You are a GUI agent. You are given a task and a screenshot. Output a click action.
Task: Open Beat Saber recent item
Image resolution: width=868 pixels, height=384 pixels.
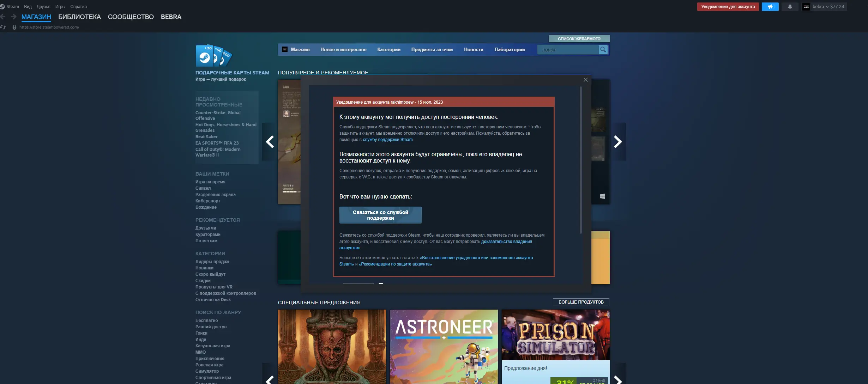click(x=206, y=137)
